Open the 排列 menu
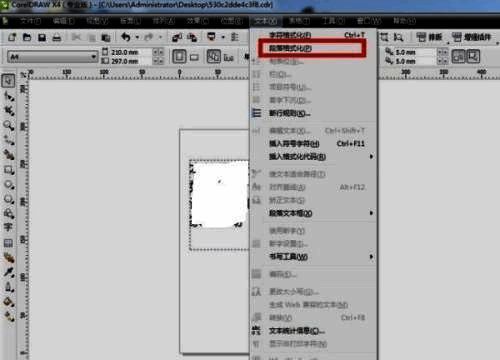 [164, 21]
